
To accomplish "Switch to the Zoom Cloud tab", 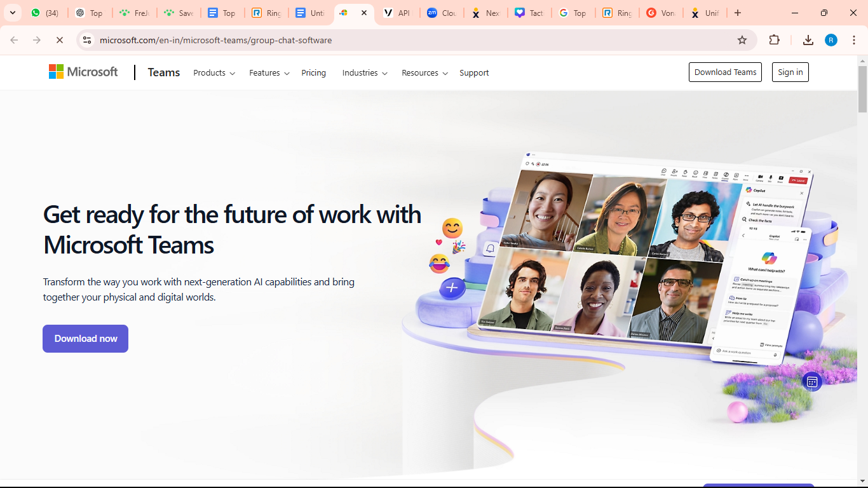I will [442, 12].
